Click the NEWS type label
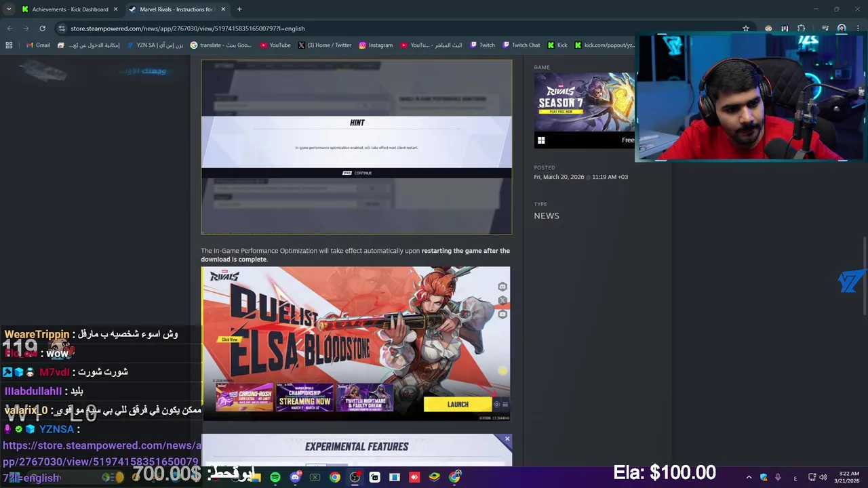Viewport: 868px width, 488px height. pos(547,216)
